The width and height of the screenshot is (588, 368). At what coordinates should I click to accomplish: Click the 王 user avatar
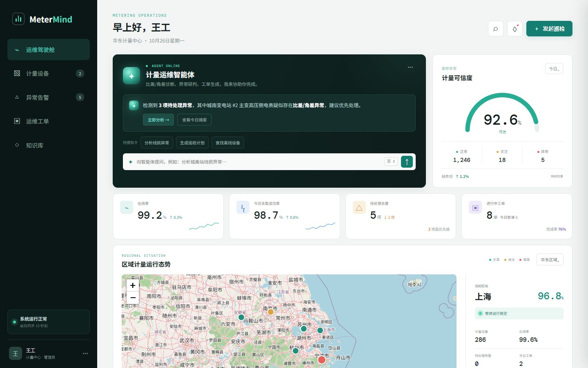point(16,354)
